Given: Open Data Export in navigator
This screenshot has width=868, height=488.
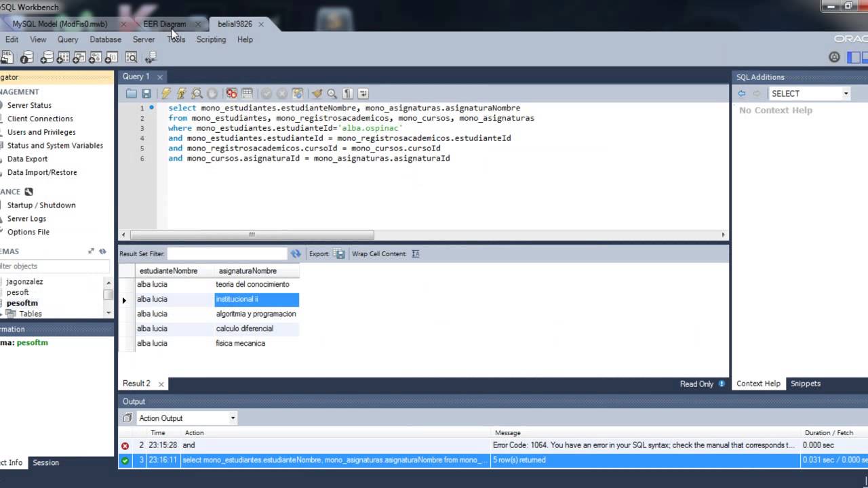Looking at the screenshot, I should [x=27, y=159].
